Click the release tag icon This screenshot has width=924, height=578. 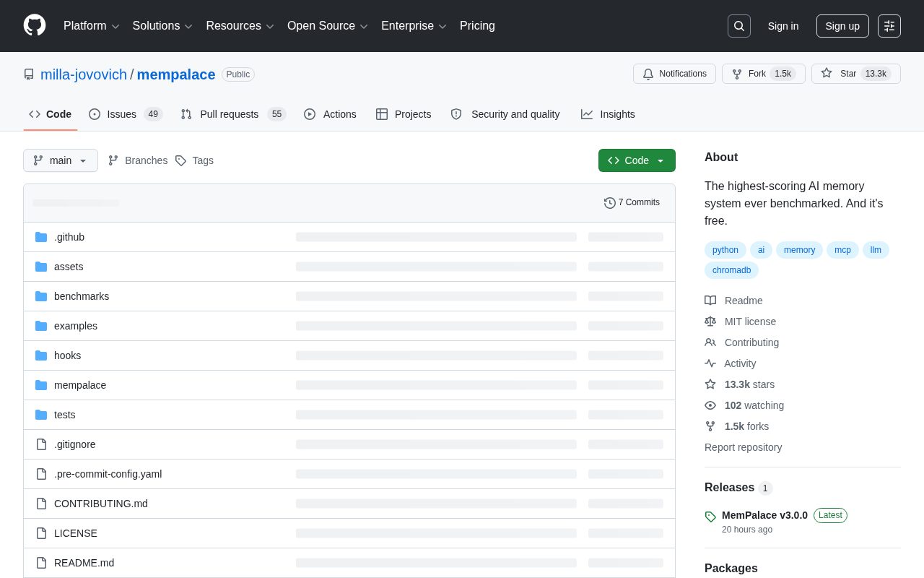click(x=710, y=517)
